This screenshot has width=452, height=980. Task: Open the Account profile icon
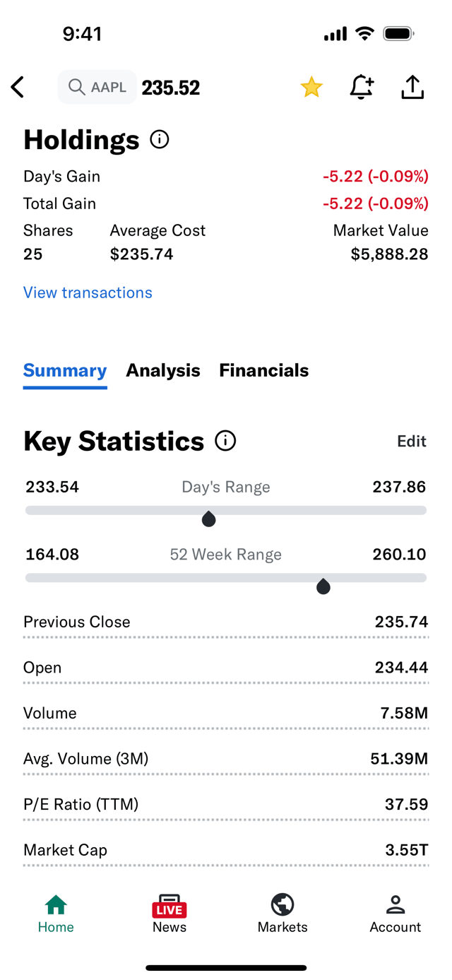coord(395,904)
